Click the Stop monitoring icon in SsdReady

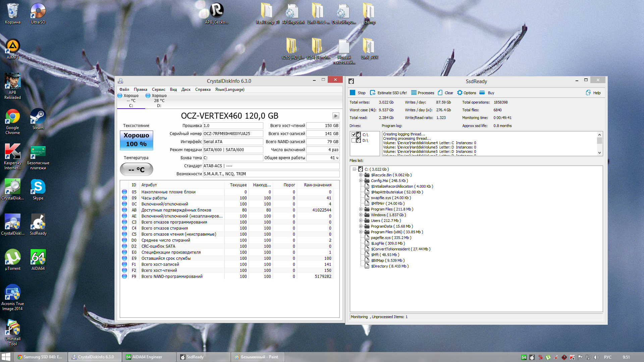(353, 93)
